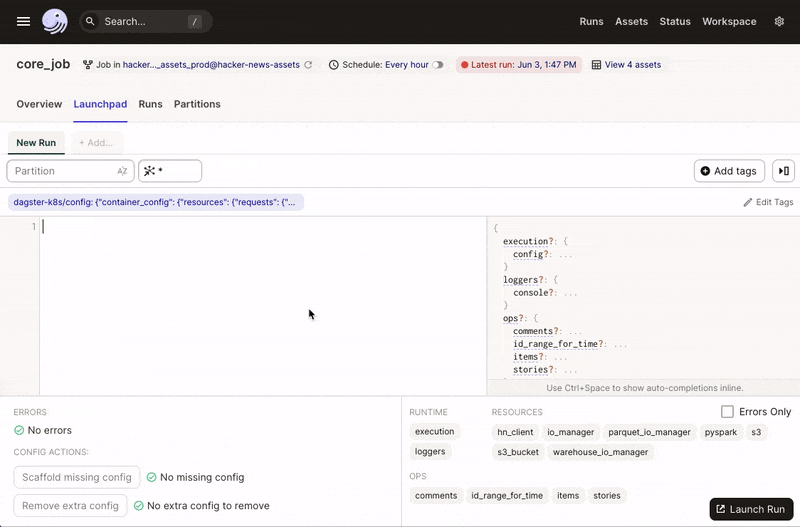
Task: Click the Dagster octopus logo
Action: (x=55, y=21)
